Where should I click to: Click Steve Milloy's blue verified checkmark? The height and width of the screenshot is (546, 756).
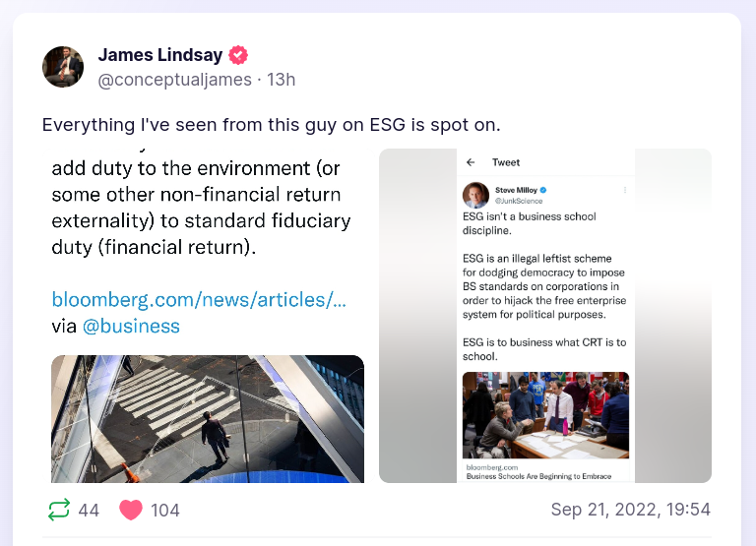click(x=543, y=189)
